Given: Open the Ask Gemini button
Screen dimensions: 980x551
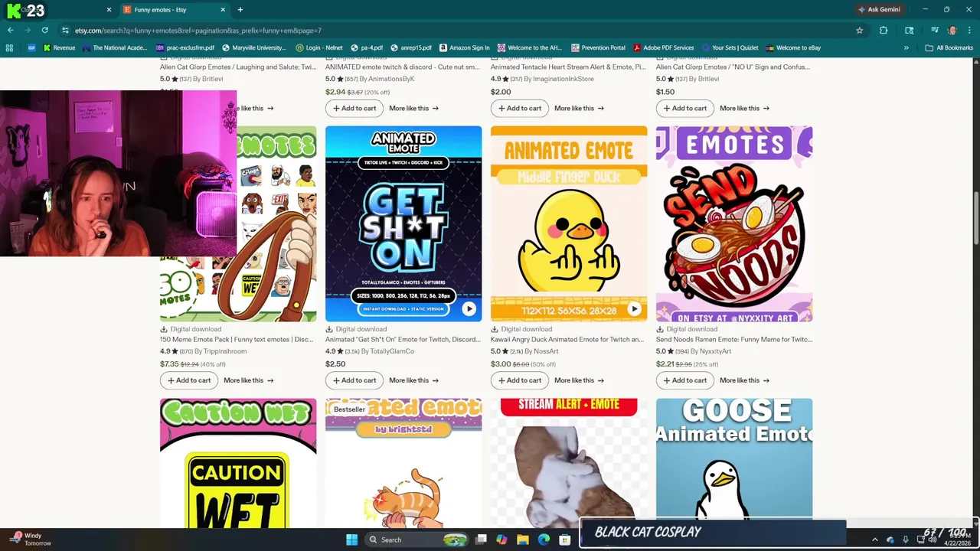Looking at the screenshot, I should pyautogui.click(x=879, y=10).
